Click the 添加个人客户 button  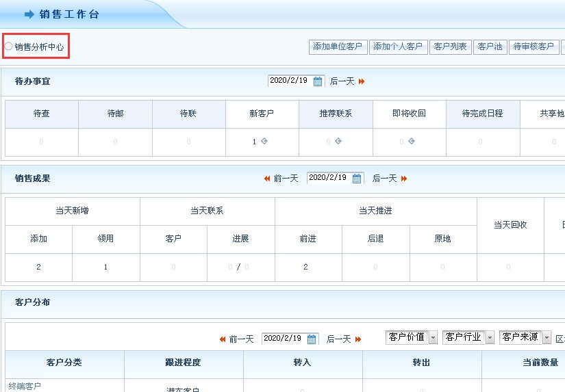397,47
